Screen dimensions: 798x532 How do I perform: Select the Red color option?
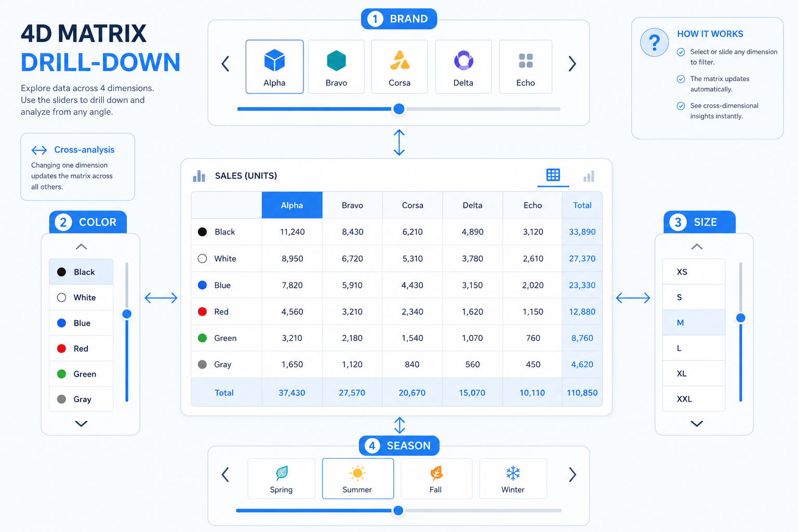[81, 349]
